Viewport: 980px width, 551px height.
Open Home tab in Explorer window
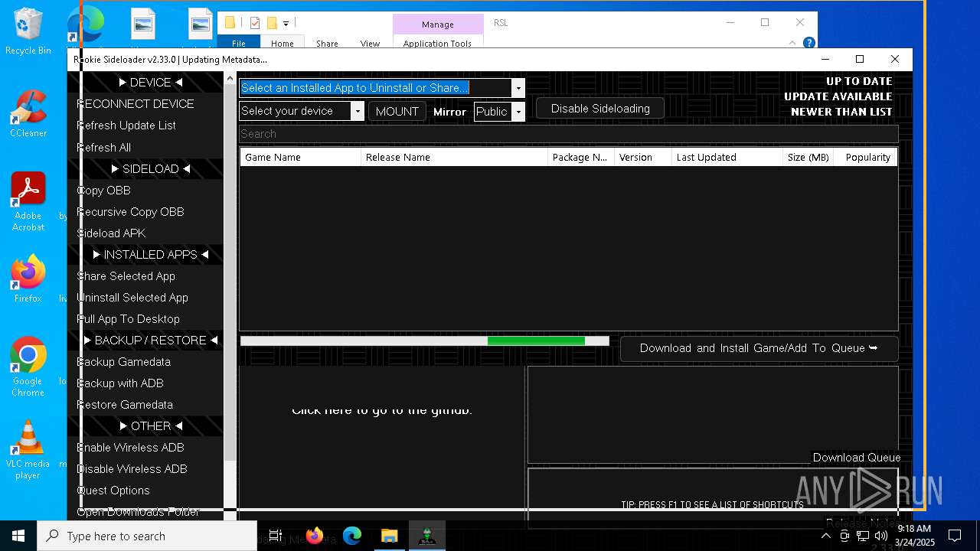pyautogui.click(x=282, y=44)
